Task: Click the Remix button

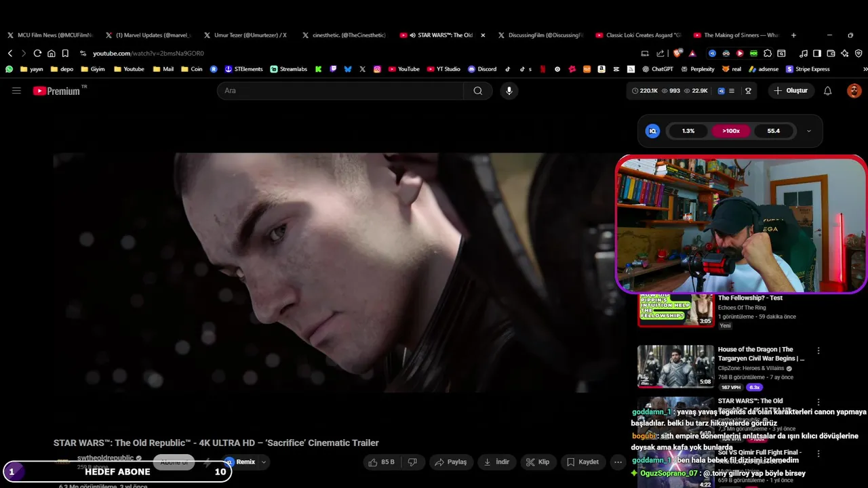Action: [x=240, y=462]
